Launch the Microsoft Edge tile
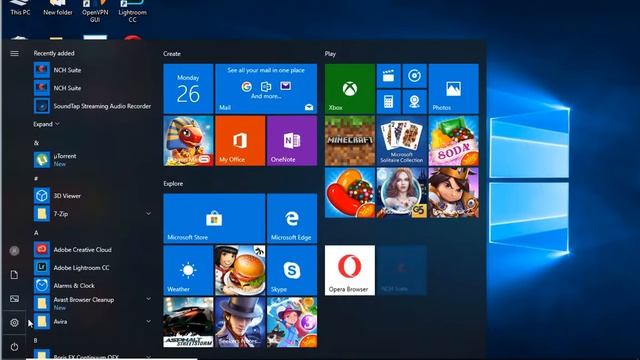Image resolution: width=640 pixels, height=360 pixels. click(292, 218)
